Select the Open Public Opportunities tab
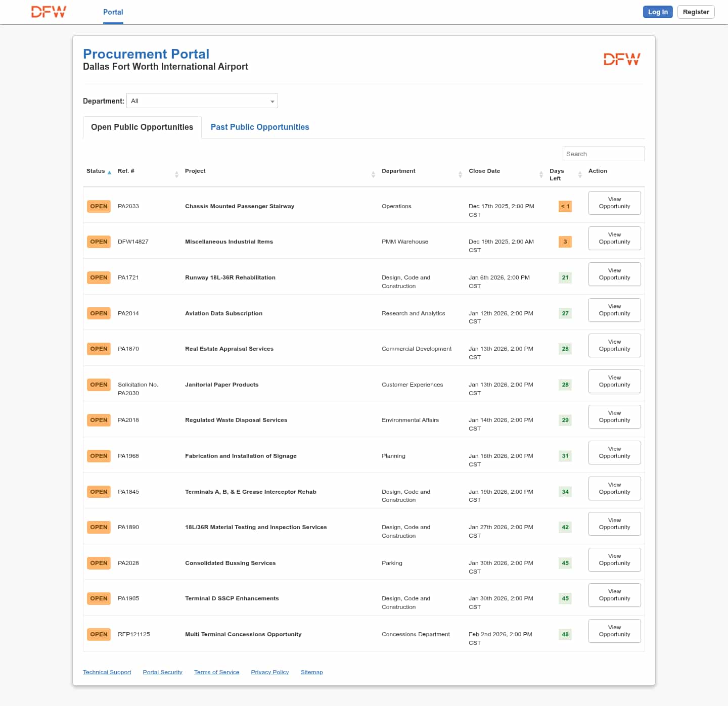This screenshot has height=706, width=728. coord(142,127)
